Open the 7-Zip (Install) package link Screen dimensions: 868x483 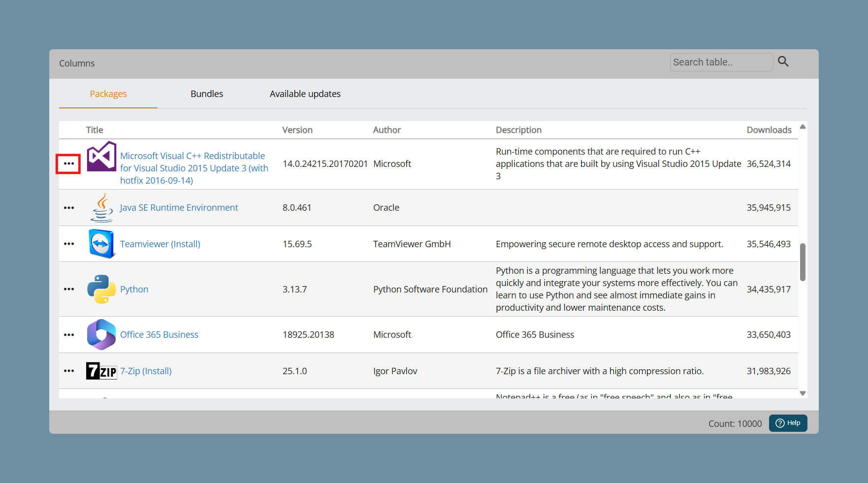(x=146, y=371)
